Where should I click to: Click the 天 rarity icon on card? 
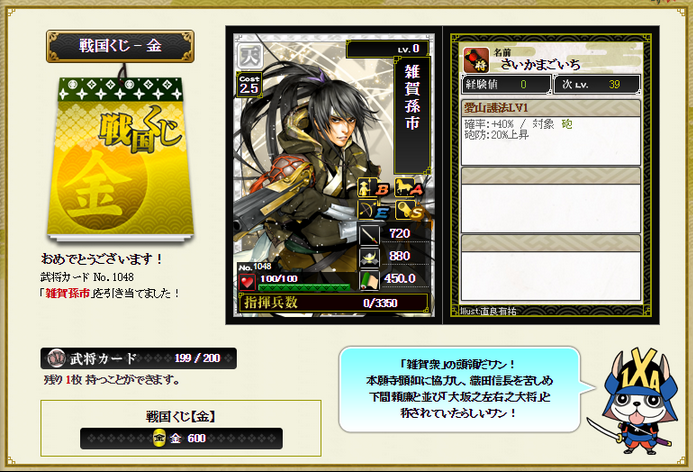251,57
